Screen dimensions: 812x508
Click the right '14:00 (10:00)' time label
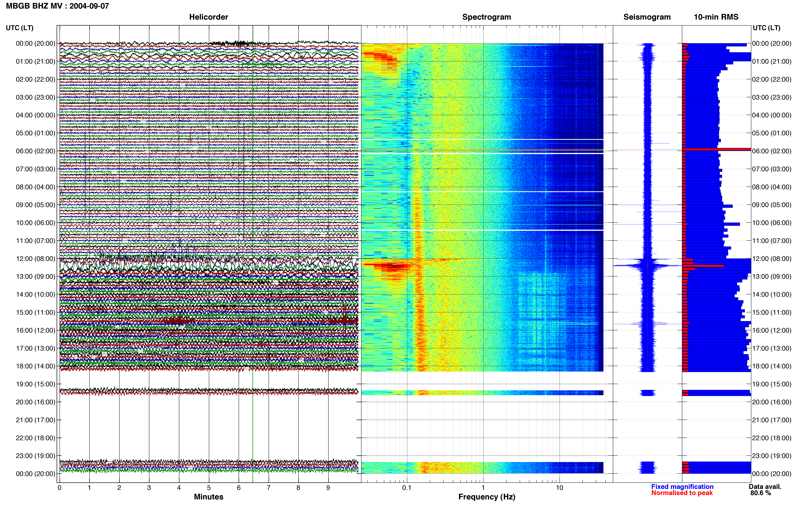[772, 294]
